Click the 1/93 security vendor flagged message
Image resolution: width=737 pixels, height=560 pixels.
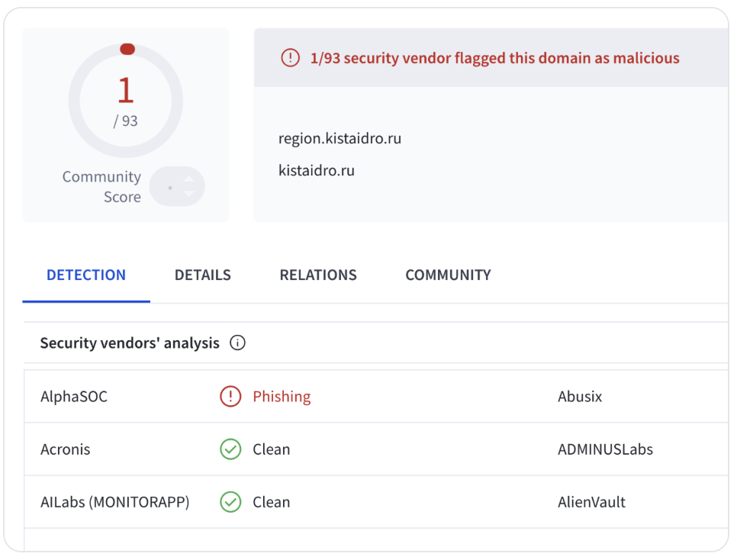click(495, 58)
